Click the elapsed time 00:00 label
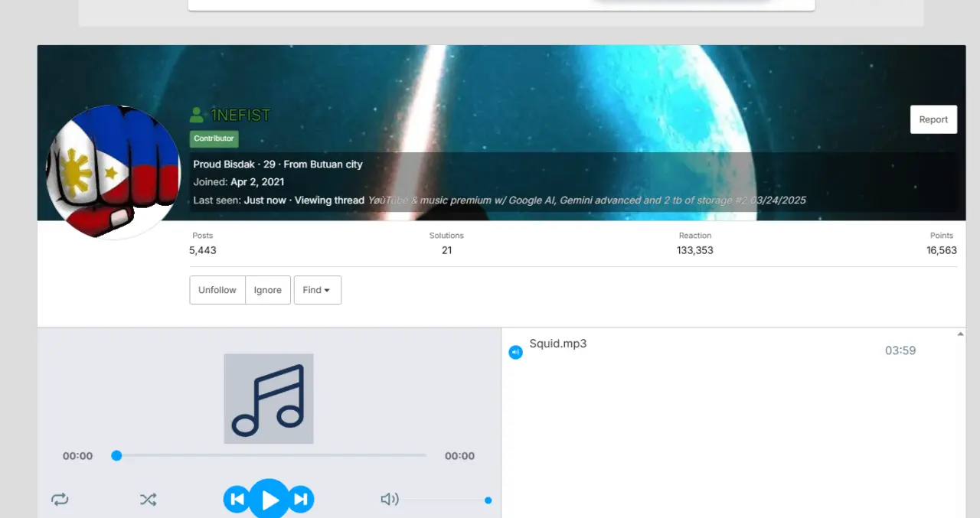The height and width of the screenshot is (518, 980). click(x=77, y=456)
